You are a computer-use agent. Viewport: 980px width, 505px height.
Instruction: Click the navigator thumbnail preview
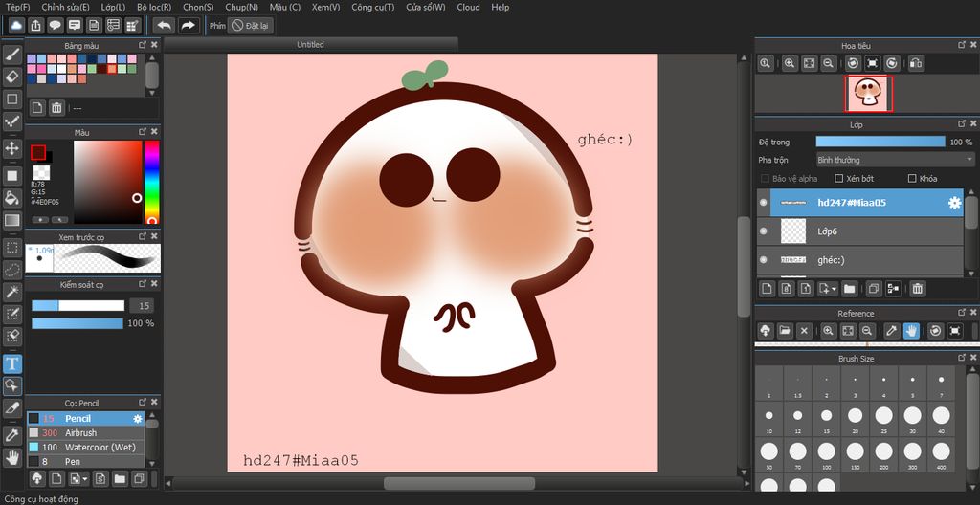point(869,94)
